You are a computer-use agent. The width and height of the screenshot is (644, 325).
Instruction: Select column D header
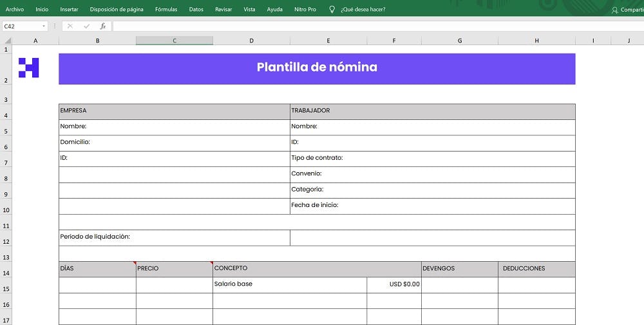(x=251, y=41)
